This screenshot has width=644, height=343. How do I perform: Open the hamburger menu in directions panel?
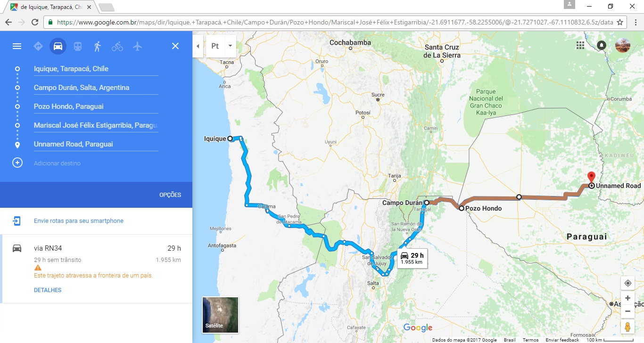coord(17,46)
